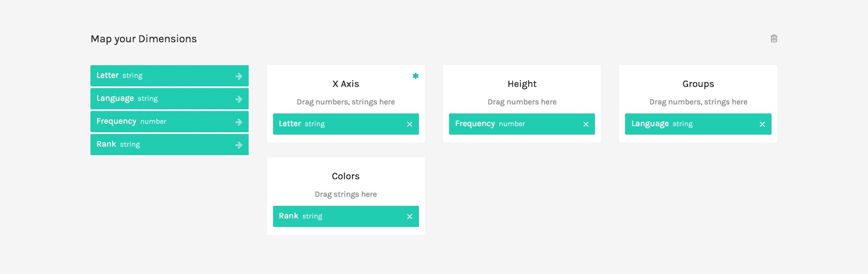868x274 pixels.
Task: Remove Language from the Groups mapping
Action: (x=762, y=124)
